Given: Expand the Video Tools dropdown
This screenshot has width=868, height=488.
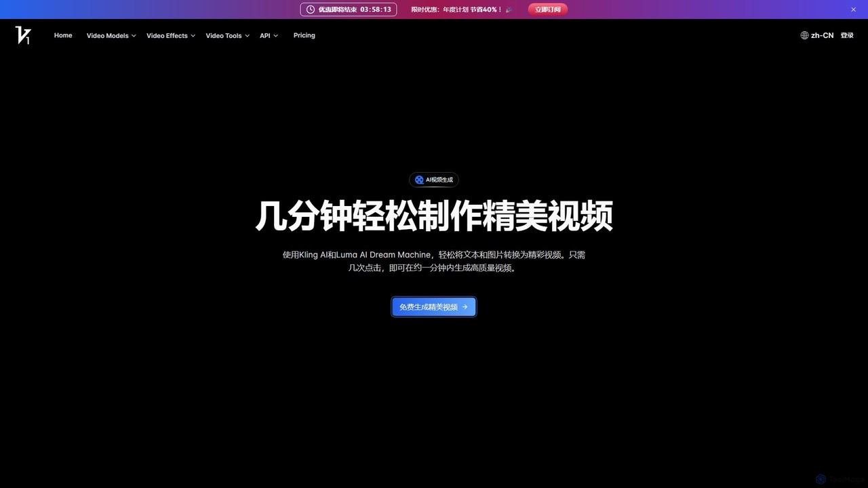Looking at the screenshot, I should click(228, 35).
